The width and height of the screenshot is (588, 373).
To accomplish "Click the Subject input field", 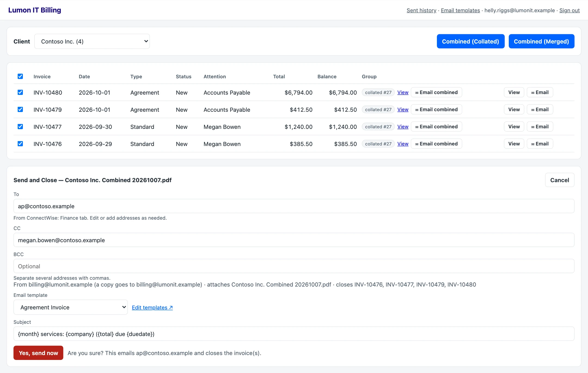I will (x=294, y=334).
